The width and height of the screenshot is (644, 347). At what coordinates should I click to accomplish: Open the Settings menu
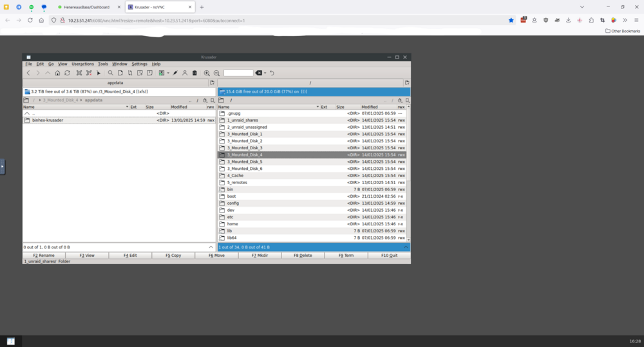139,64
